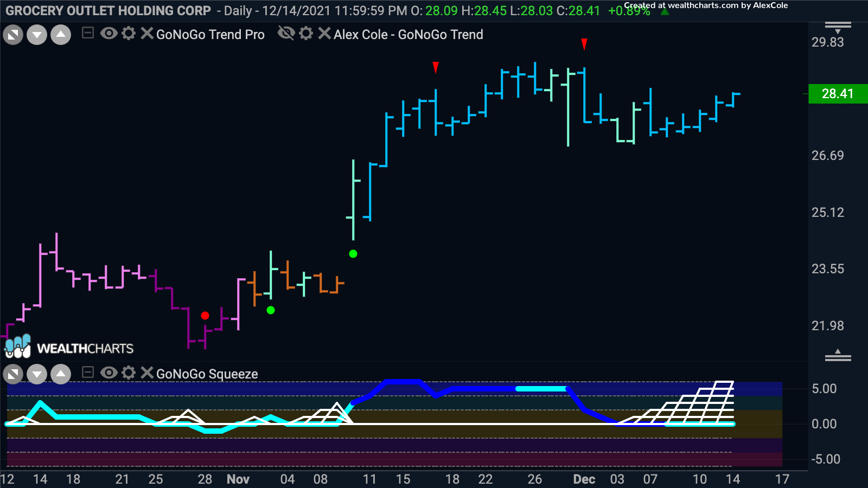The image size is (868, 488).
Task: Move the GoNoGo Squeeze panel up
Action: pos(61,374)
